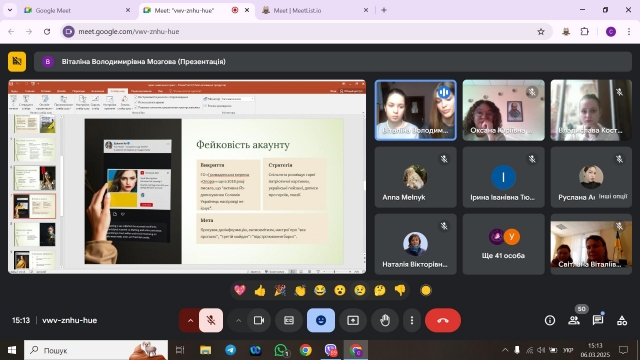This screenshot has height=360, width=640.
Task: Open the 'Ще 41 особа' tile
Action: click(503, 244)
